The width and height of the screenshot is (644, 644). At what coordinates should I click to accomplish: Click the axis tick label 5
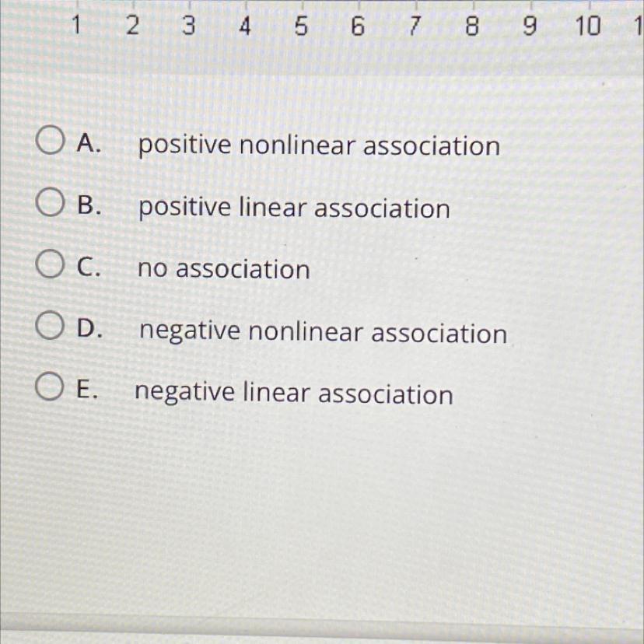(300, 28)
